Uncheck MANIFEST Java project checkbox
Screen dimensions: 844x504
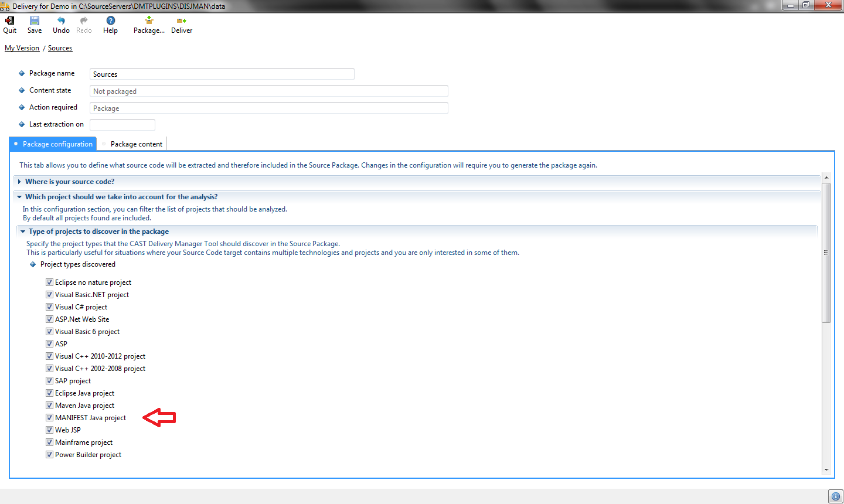(x=50, y=418)
